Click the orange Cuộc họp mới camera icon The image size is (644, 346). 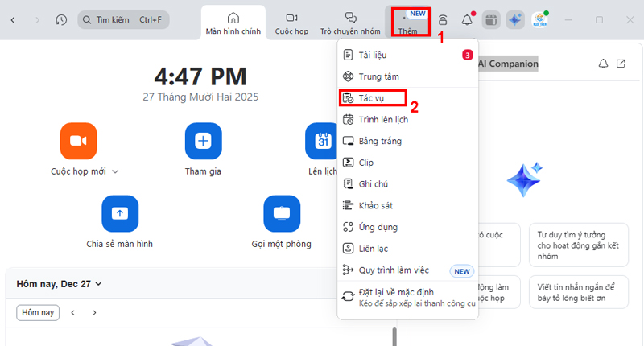click(78, 142)
